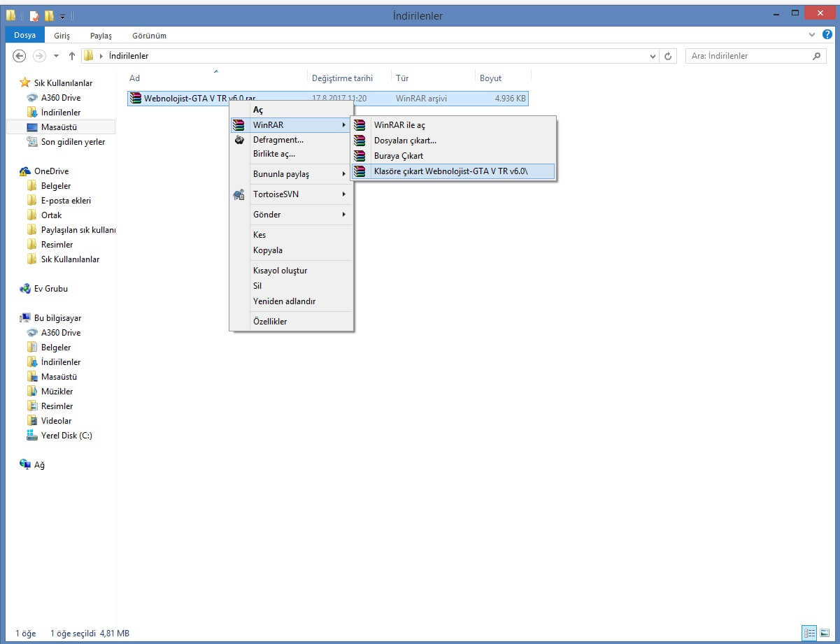Expand the ribbon with the chevron

point(812,34)
